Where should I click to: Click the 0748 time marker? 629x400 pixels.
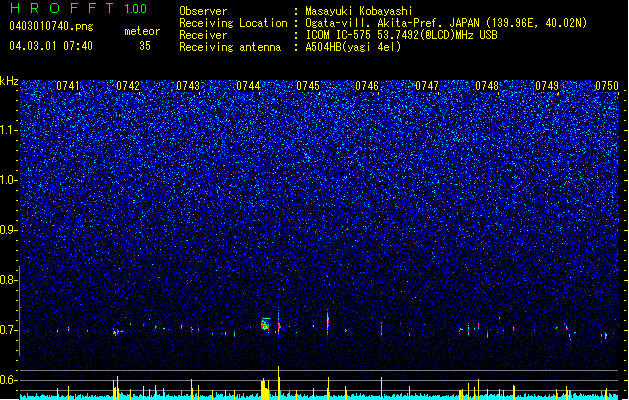coord(487,86)
